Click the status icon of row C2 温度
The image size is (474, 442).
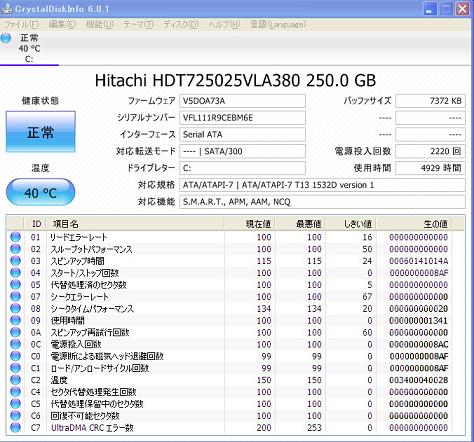click(x=15, y=380)
